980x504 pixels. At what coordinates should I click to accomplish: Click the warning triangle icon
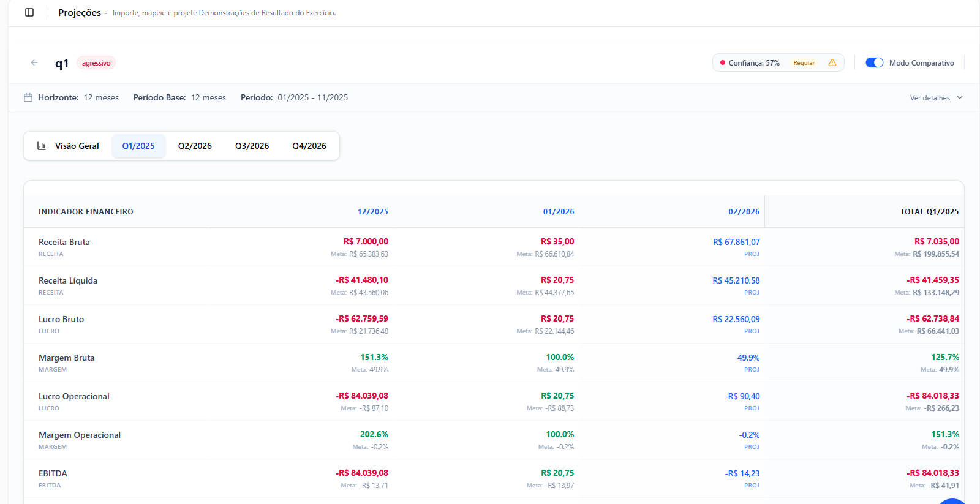point(832,62)
